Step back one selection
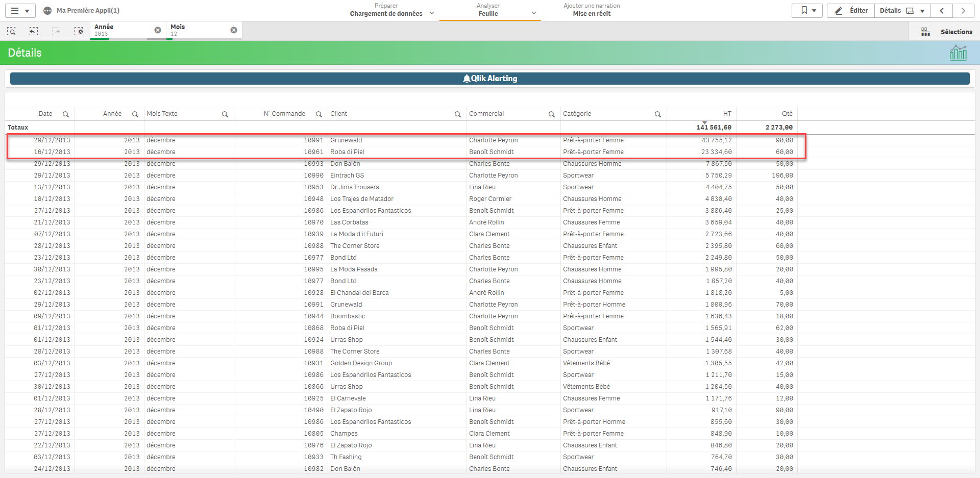 [34, 32]
